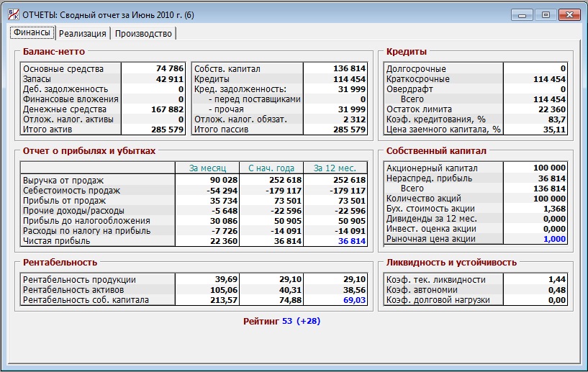Click the blue value 69,03
The height and width of the screenshot is (372, 588).
354,300
